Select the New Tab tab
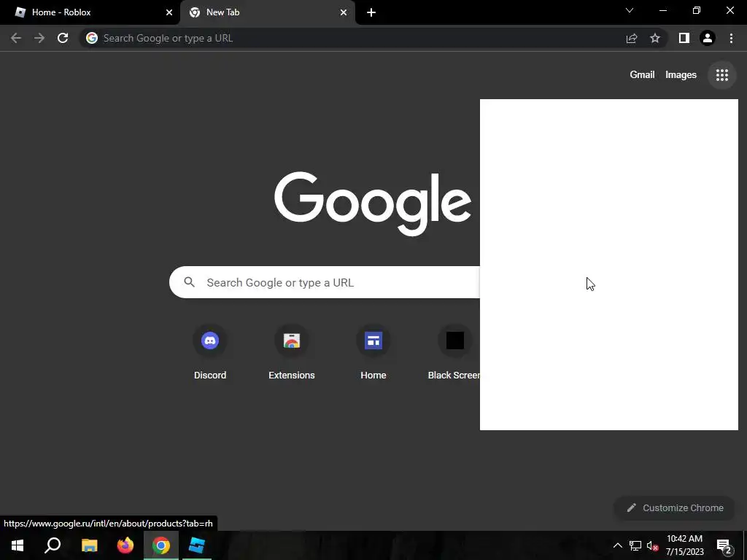The width and height of the screenshot is (747, 560). tap(268, 12)
